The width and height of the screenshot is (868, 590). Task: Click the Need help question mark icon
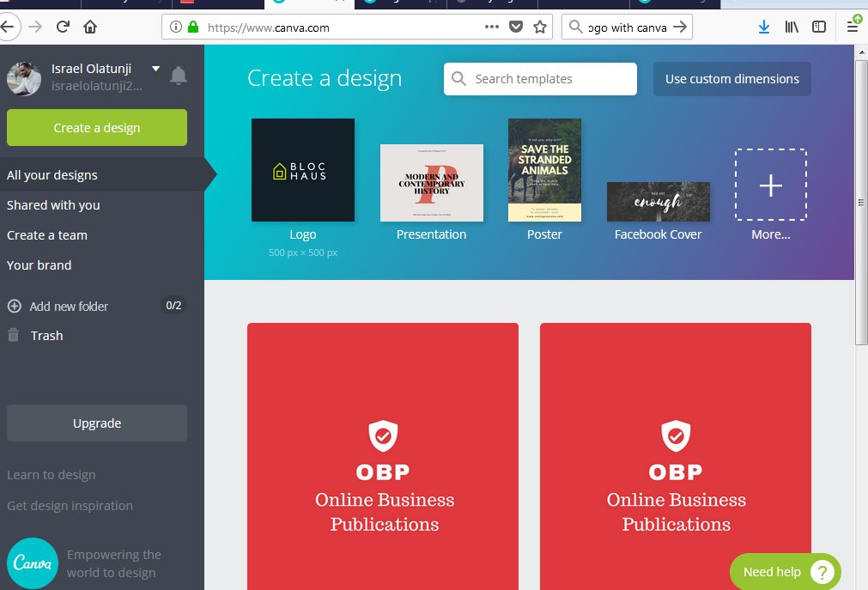(x=822, y=571)
